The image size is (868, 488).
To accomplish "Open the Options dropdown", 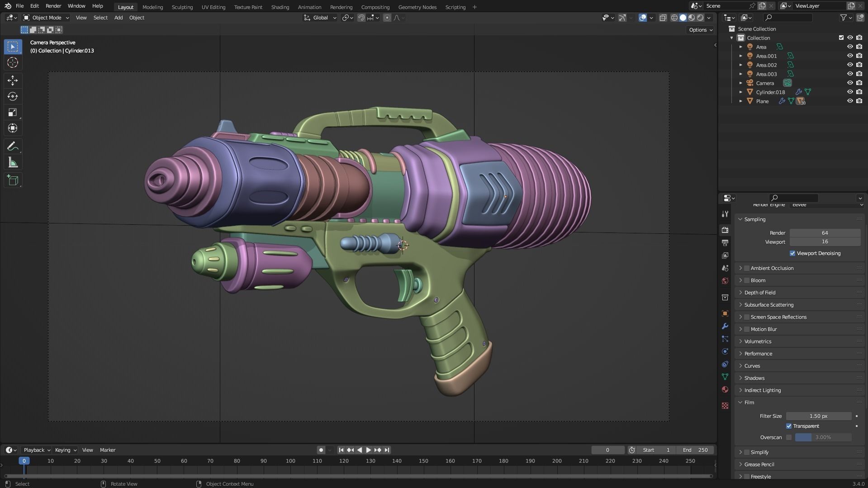I will 700,30.
